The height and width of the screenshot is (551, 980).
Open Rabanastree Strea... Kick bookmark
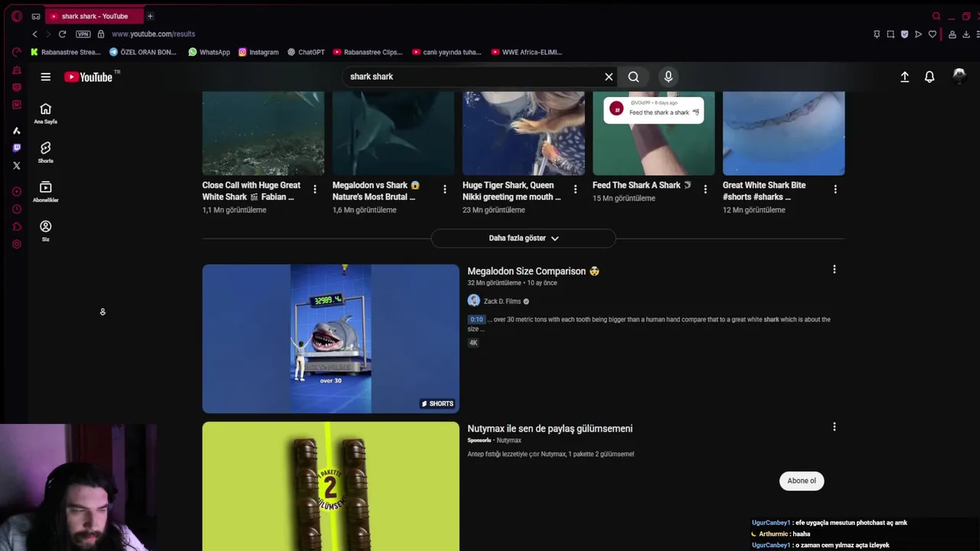click(x=65, y=52)
